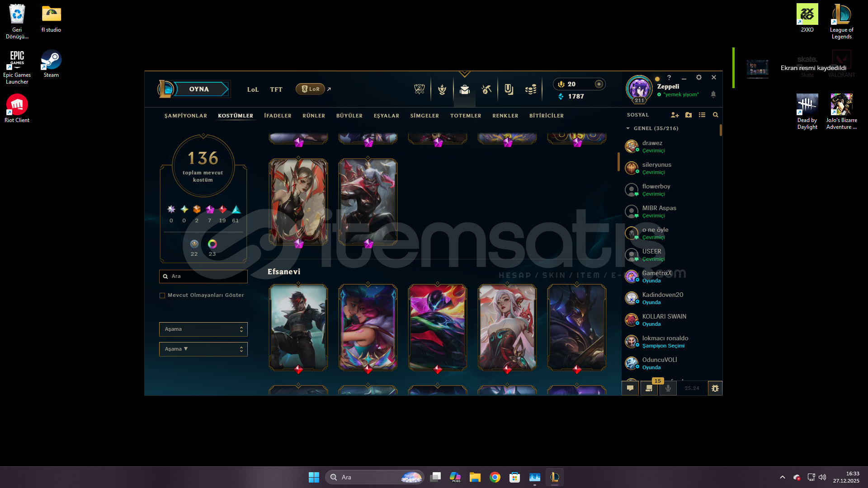Open client settings gear icon

pyautogui.click(x=699, y=78)
